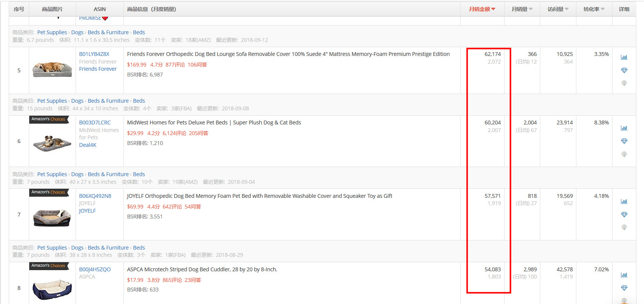The image size is (644, 304).
Task: Open ASIN B00J4H5ZQO link
Action: [95, 269]
